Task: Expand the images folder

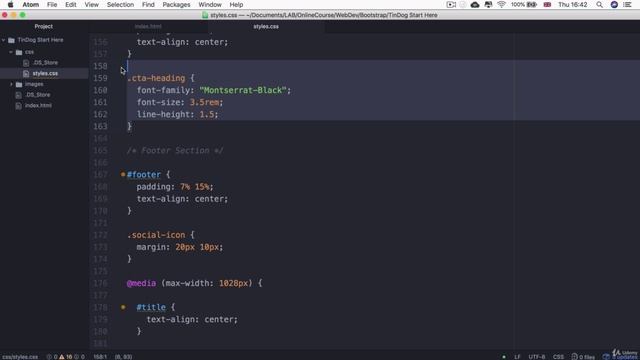Action: (x=11, y=84)
